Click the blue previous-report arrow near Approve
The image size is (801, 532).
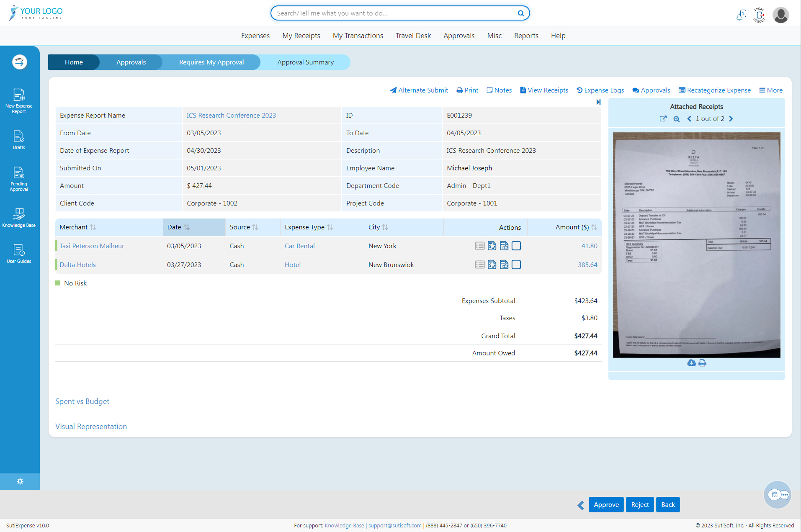[x=581, y=505]
